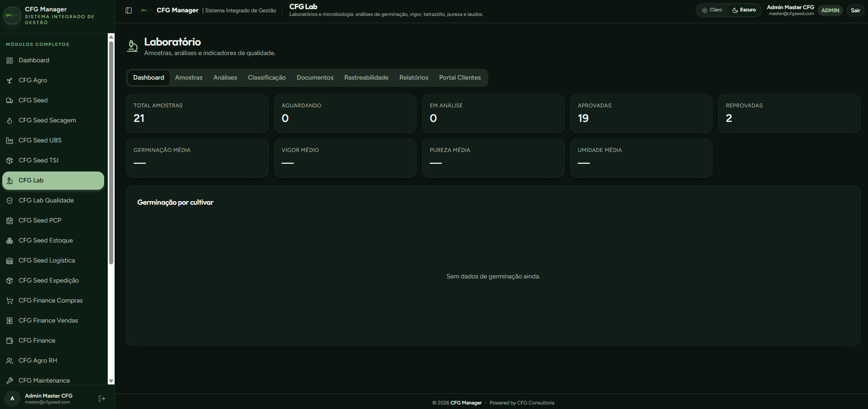Viewport: 868px width, 409px height.
Task: Click the CFG Finance Compras cart icon
Action: pyautogui.click(x=10, y=301)
